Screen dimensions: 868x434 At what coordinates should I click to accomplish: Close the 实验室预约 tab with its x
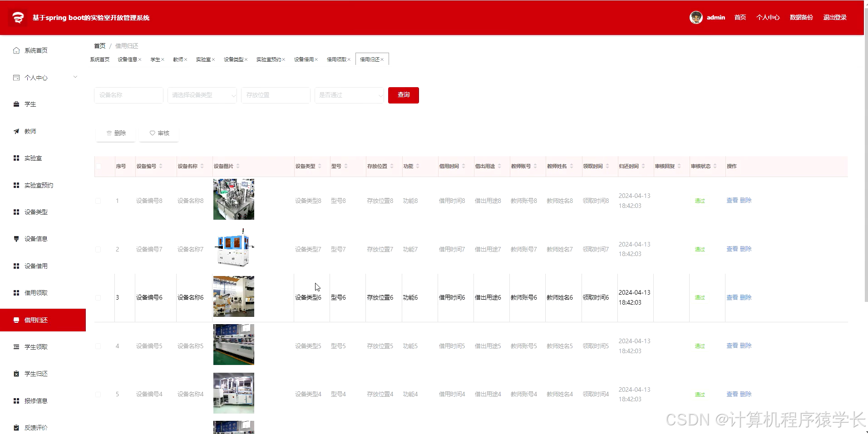click(x=284, y=59)
